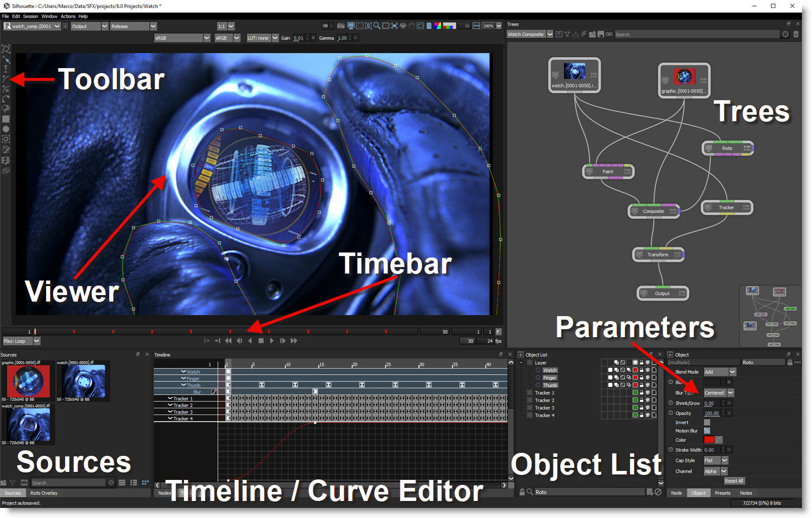Click the Paint node in Trees
The height and width of the screenshot is (518, 812).
(608, 171)
